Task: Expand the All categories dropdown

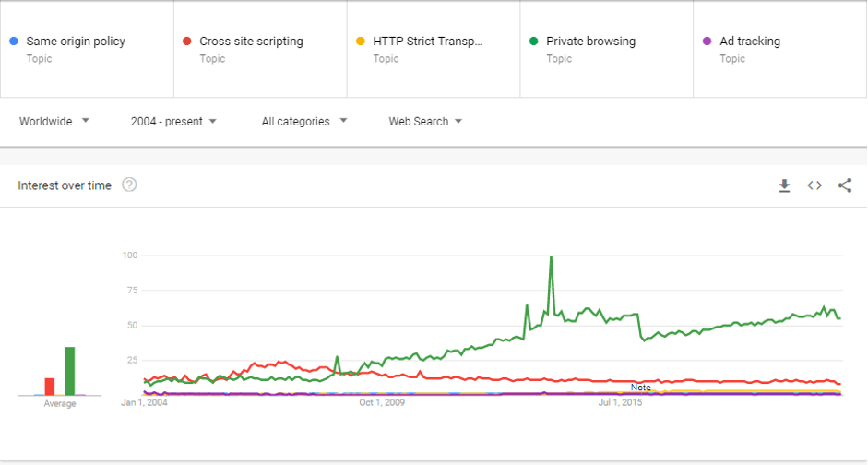Action: coord(304,122)
